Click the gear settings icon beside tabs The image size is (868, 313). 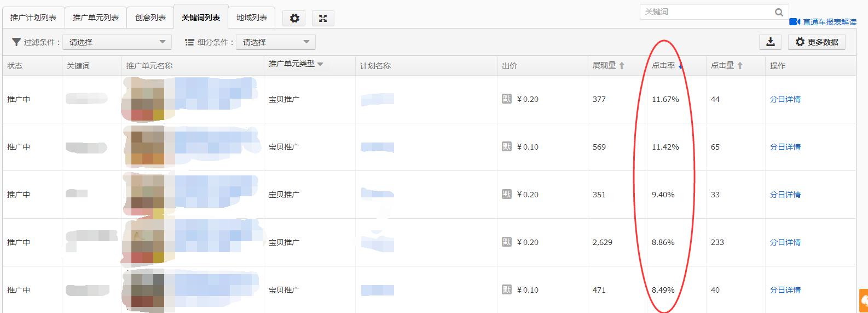[294, 18]
